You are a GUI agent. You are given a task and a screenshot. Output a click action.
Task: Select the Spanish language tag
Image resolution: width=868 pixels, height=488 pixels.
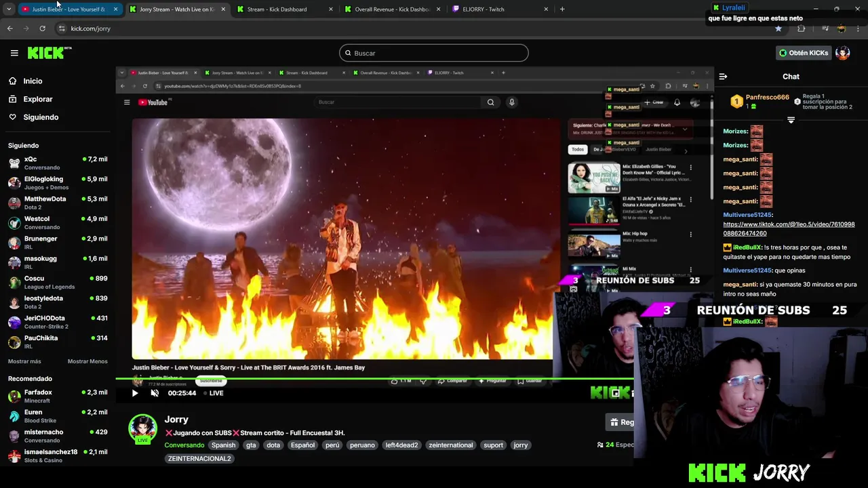(x=223, y=445)
